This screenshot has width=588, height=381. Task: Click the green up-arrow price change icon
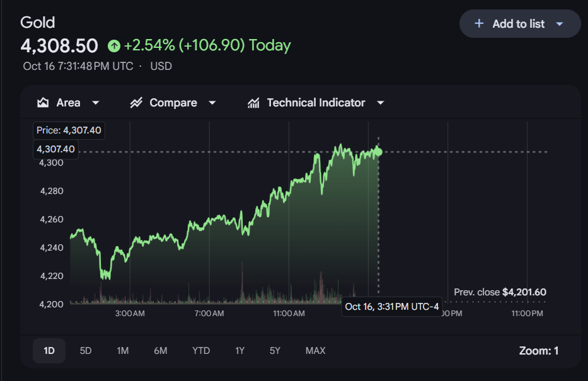pyautogui.click(x=114, y=46)
